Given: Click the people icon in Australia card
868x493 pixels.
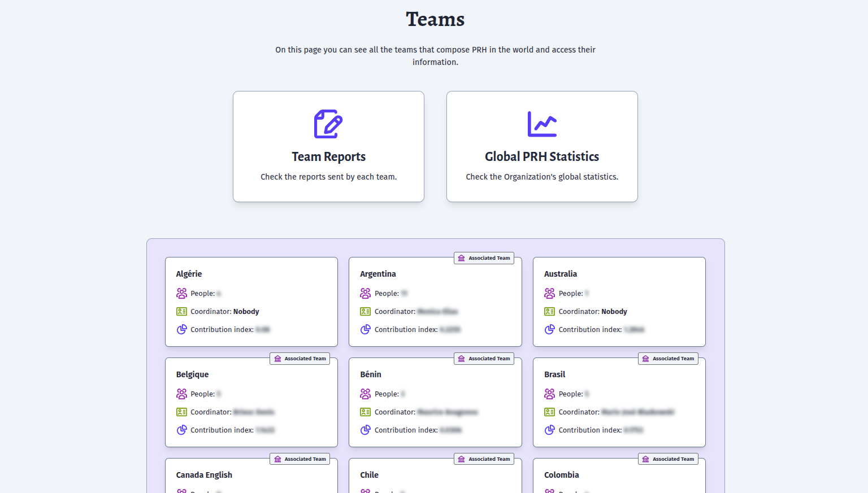Looking at the screenshot, I should click(x=549, y=293).
